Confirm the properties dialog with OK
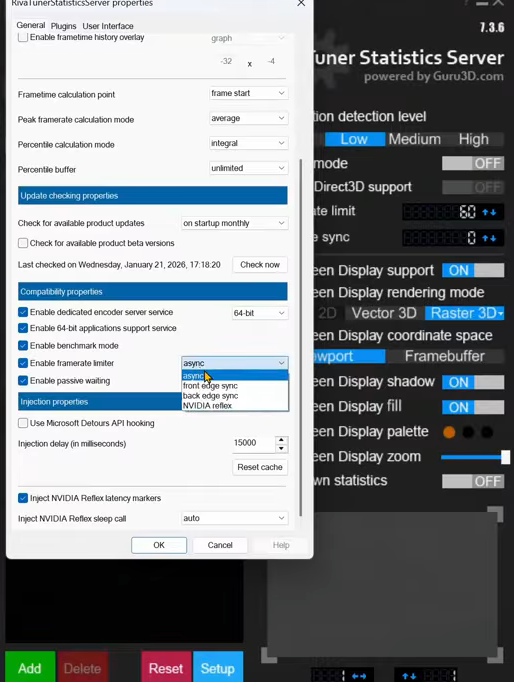Viewport: 514px width, 682px height. coord(159,545)
